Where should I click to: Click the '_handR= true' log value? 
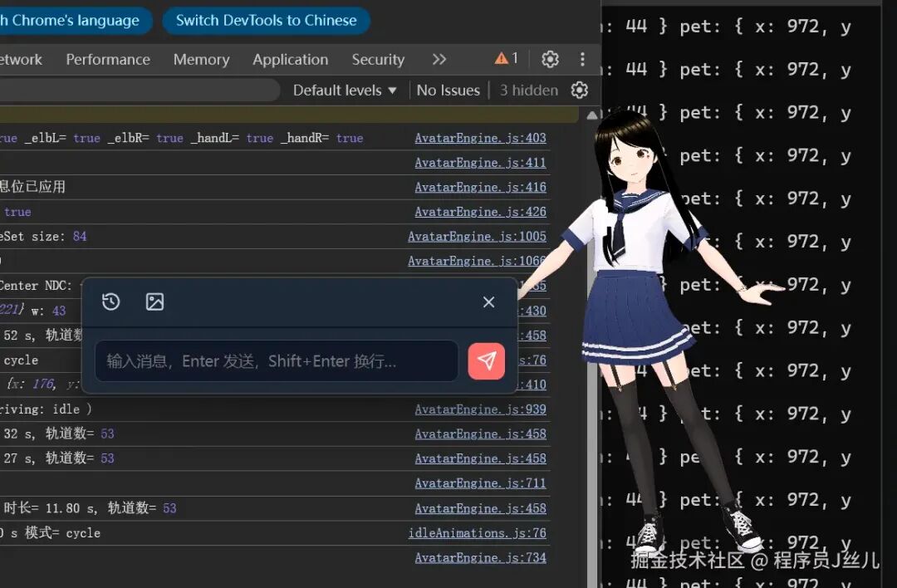[x=321, y=138]
